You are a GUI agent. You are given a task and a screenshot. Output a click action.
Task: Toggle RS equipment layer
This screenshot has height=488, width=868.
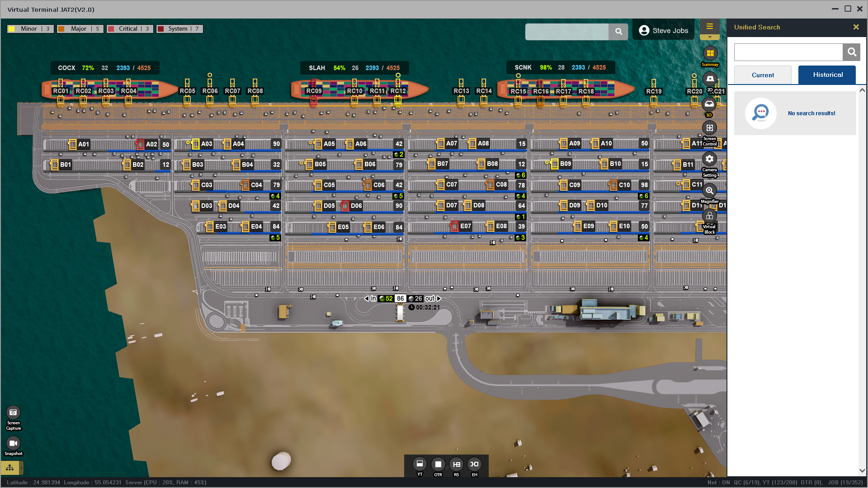[456, 464]
